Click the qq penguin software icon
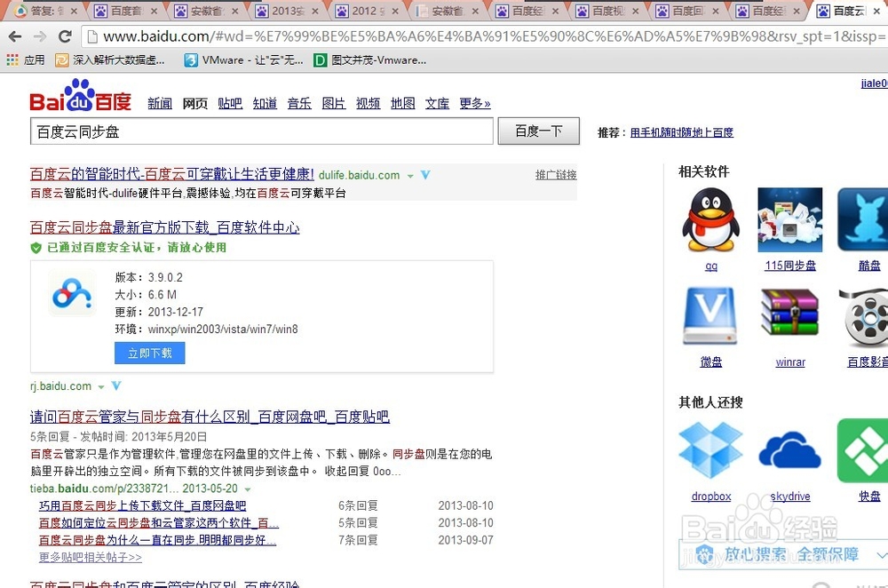Viewport: 888px width, 588px height. (x=710, y=219)
